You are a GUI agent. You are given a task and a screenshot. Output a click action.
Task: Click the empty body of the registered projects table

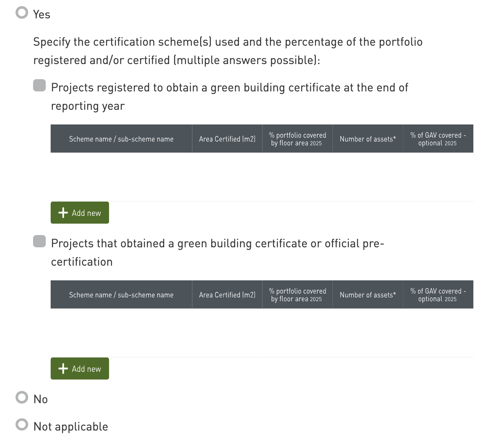261,177
